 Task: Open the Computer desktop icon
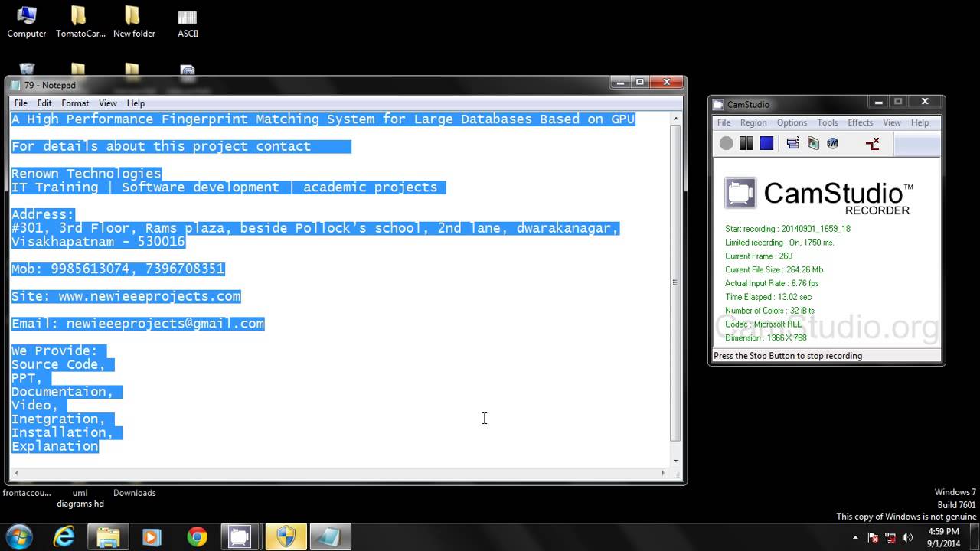pyautogui.click(x=27, y=21)
